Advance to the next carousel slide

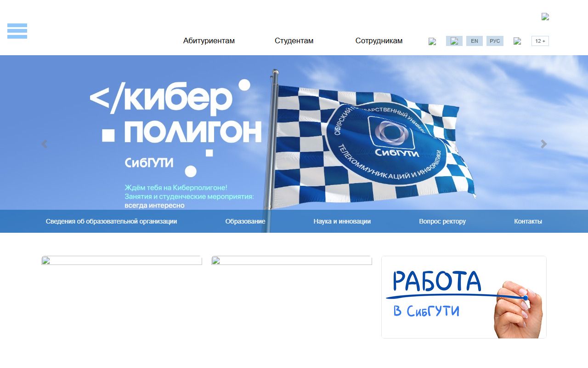click(x=544, y=144)
